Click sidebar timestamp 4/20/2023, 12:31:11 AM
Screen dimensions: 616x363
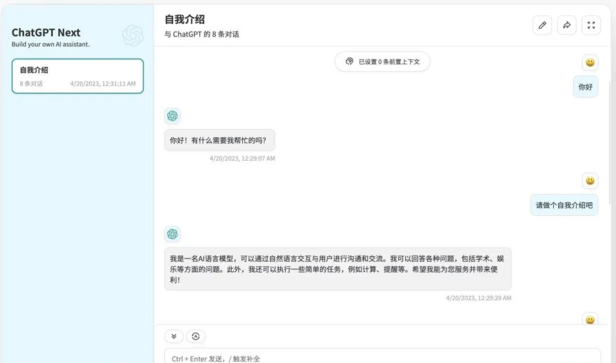pos(103,84)
